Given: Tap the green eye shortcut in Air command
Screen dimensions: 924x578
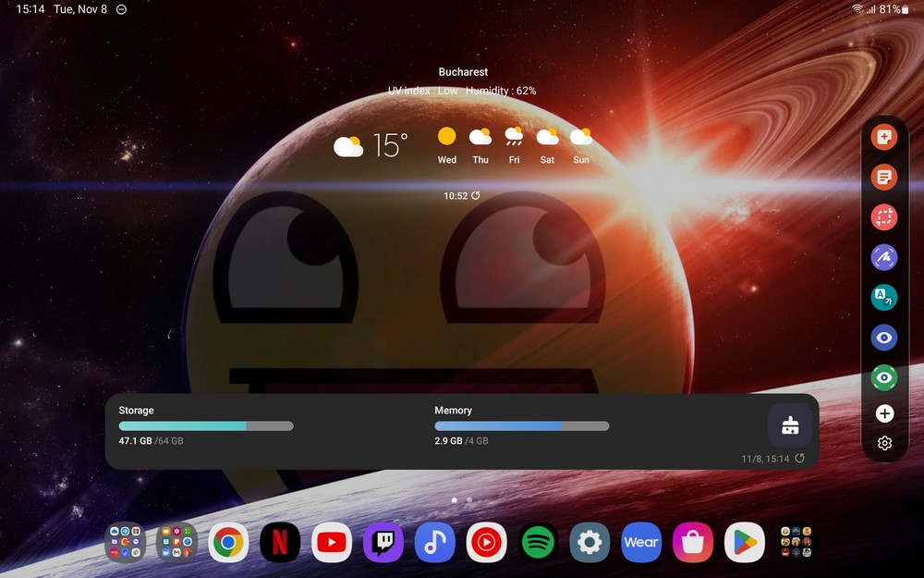Looking at the screenshot, I should (884, 377).
